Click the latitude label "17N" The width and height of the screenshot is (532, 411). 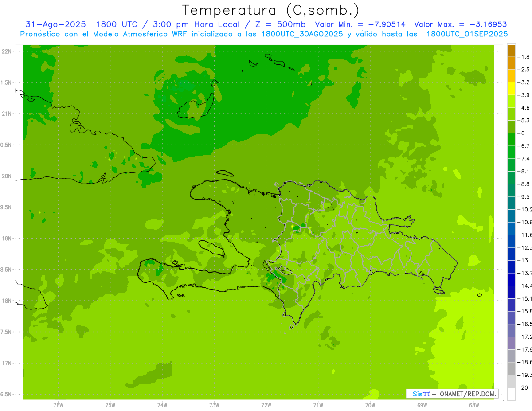pos(8,363)
